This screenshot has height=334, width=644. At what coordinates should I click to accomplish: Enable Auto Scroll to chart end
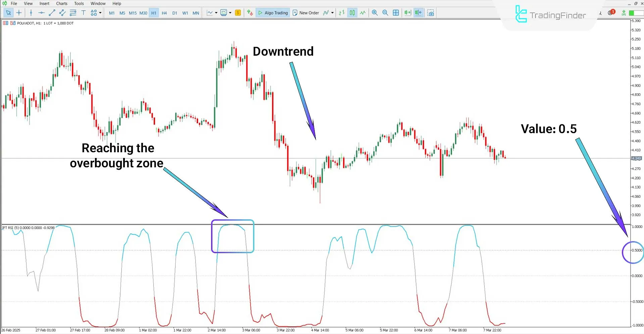pyautogui.click(x=407, y=13)
